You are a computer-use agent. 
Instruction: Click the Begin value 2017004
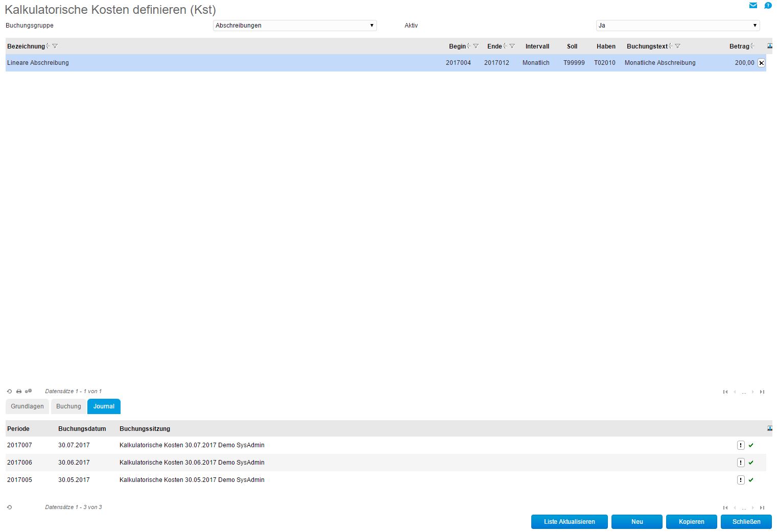458,63
